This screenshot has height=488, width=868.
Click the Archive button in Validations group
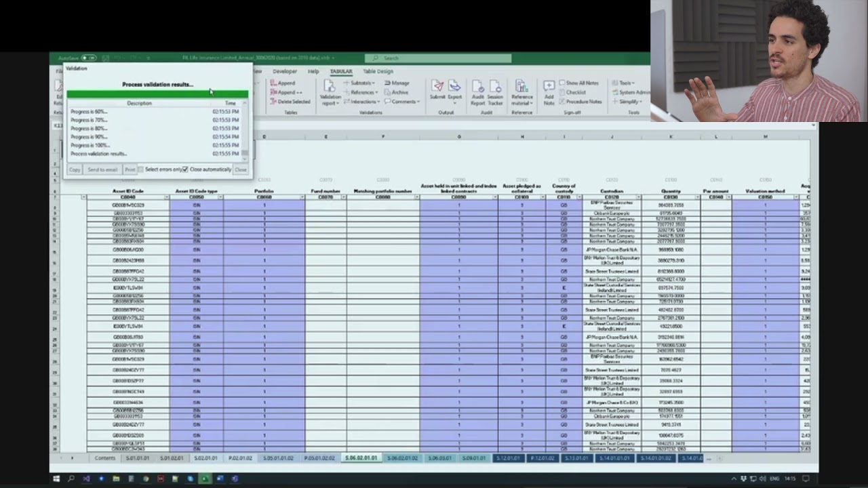point(396,92)
